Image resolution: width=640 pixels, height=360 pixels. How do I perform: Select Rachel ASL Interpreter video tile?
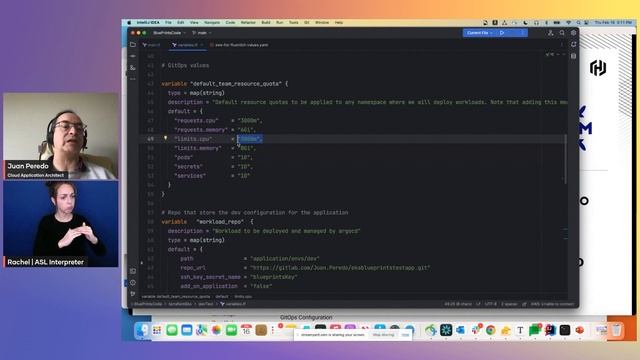pos(61,224)
